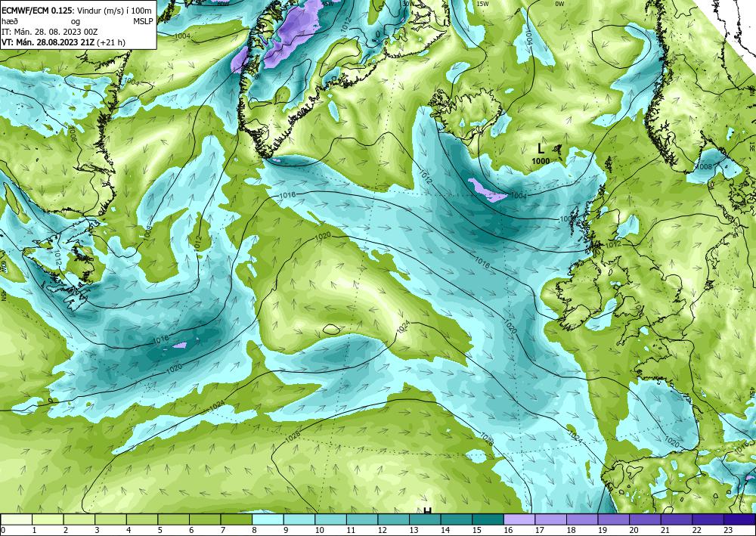This screenshot has width=756, height=536.
Task: Click the 6–7 m/s legend color swatch
Action: tap(206, 519)
